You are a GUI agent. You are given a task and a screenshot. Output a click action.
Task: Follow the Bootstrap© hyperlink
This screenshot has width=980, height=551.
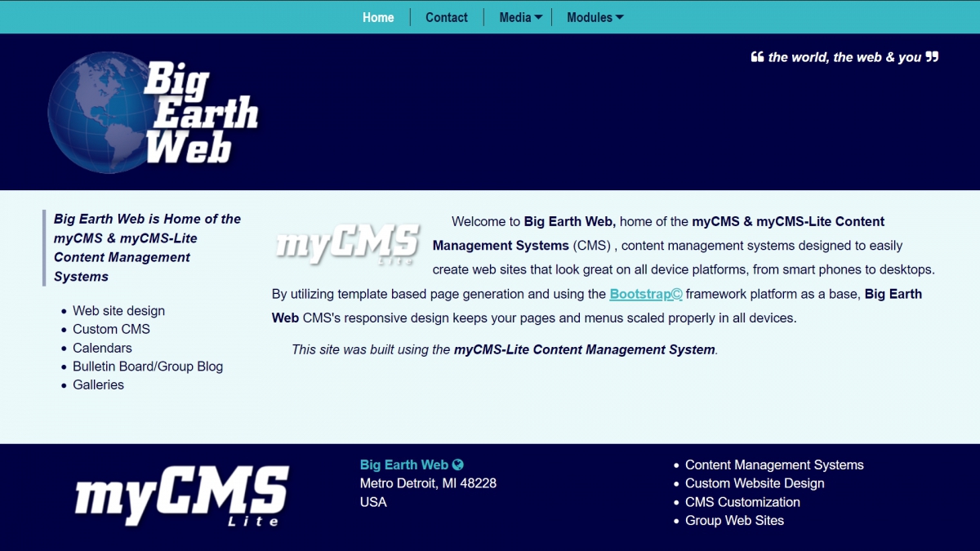click(645, 294)
